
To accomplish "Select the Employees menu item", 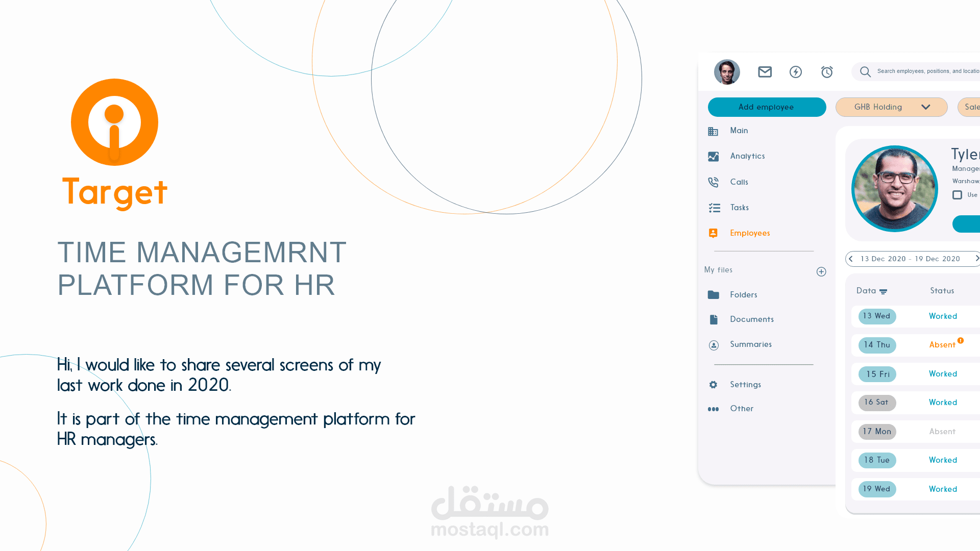I will tap(750, 233).
